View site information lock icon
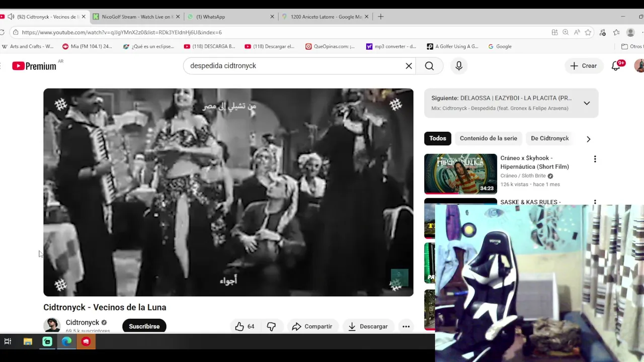Image resolution: width=644 pixels, height=362 pixels. pyautogui.click(x=16, y=32)
